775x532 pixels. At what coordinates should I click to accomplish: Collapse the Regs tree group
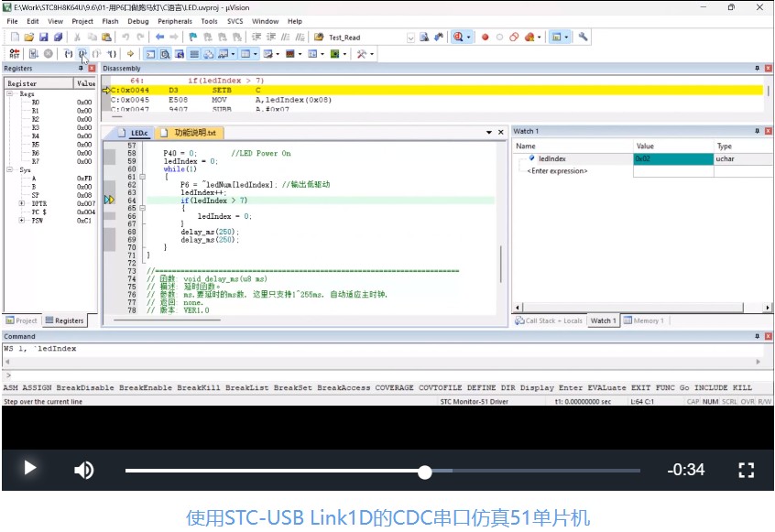(9, 93)
